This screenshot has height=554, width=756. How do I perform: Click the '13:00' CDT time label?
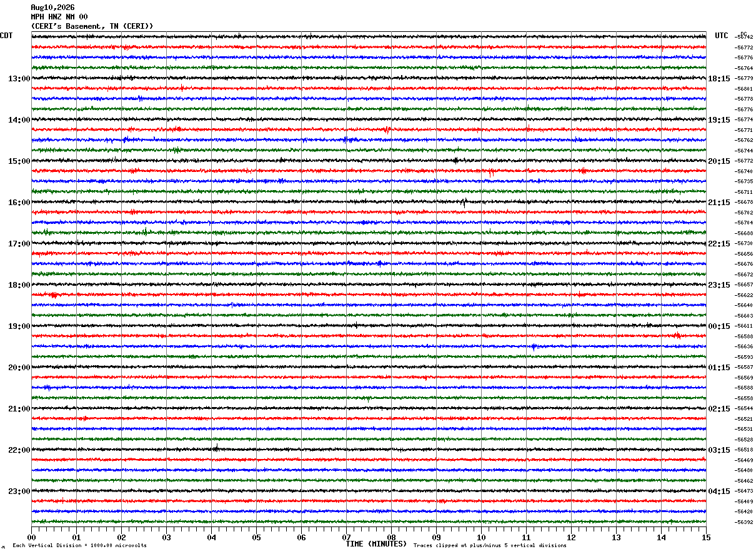coord(19,79)
